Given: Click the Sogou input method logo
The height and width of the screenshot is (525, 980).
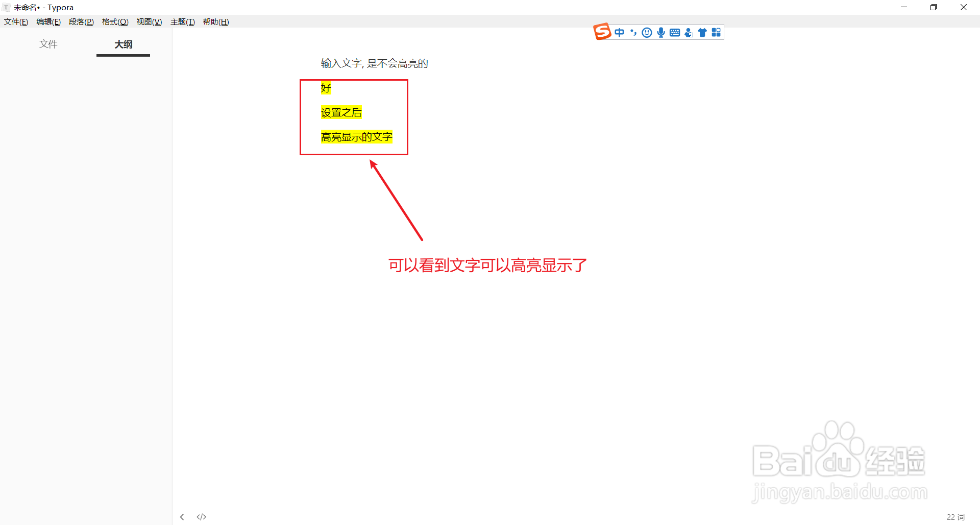Looking at the screenshot, I should coord(602,32).
